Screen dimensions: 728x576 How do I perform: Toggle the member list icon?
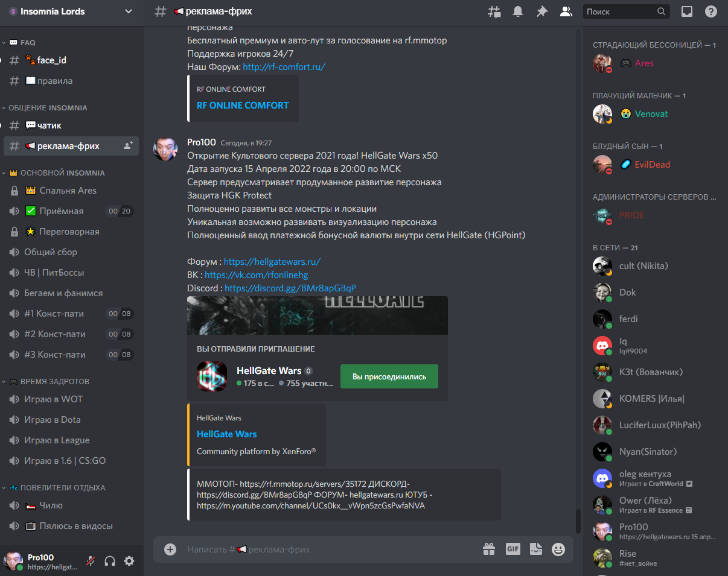[566, 11]
